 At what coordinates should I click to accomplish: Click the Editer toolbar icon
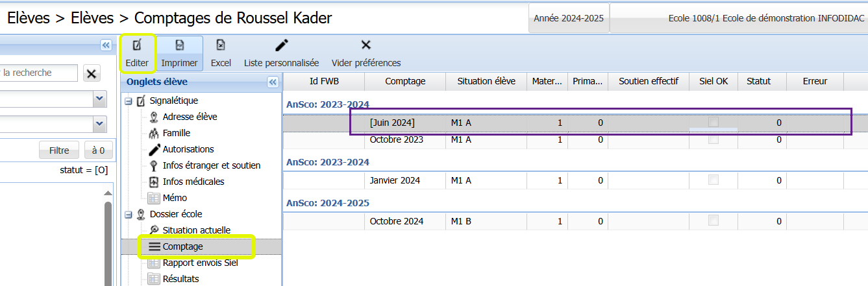(137, 45)
